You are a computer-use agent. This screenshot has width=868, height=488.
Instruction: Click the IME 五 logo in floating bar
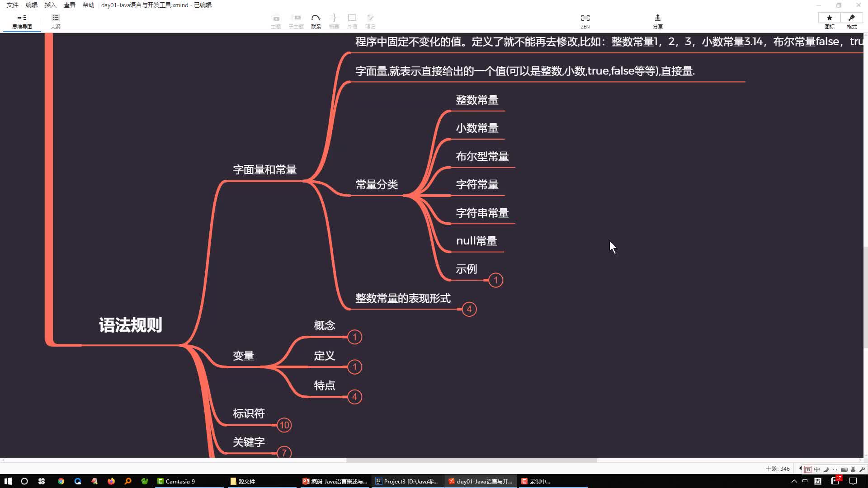(808, 469)
